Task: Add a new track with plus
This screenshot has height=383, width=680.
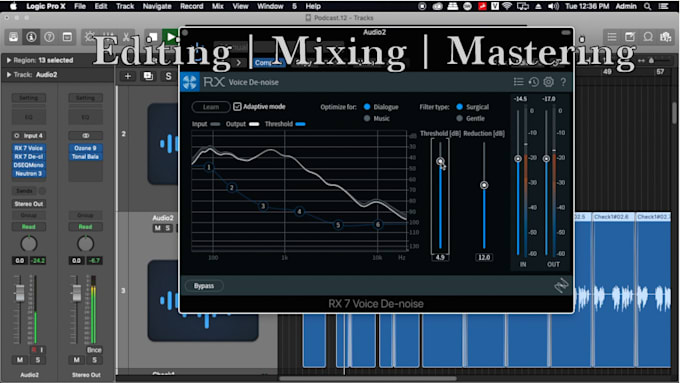Action: [x=128, y=76]
